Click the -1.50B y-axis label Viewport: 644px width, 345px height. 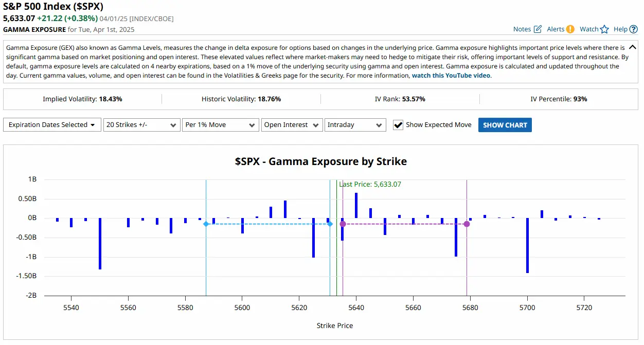26,276
